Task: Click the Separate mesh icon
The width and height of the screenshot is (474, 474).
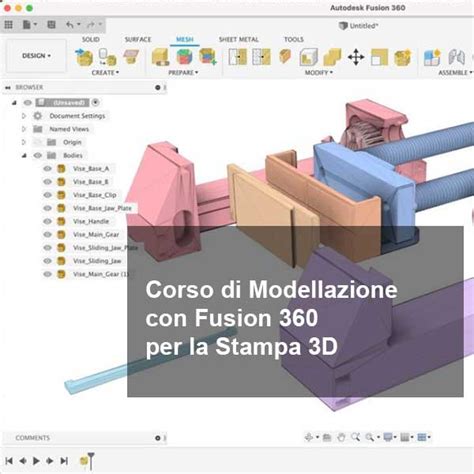Action: pyautogui.click(x=380, y=57)
